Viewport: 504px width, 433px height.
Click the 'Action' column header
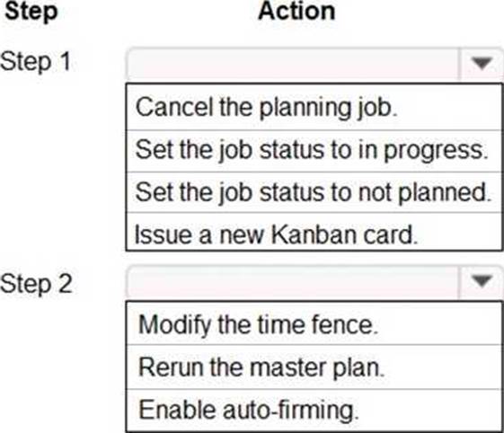[296, 12]
